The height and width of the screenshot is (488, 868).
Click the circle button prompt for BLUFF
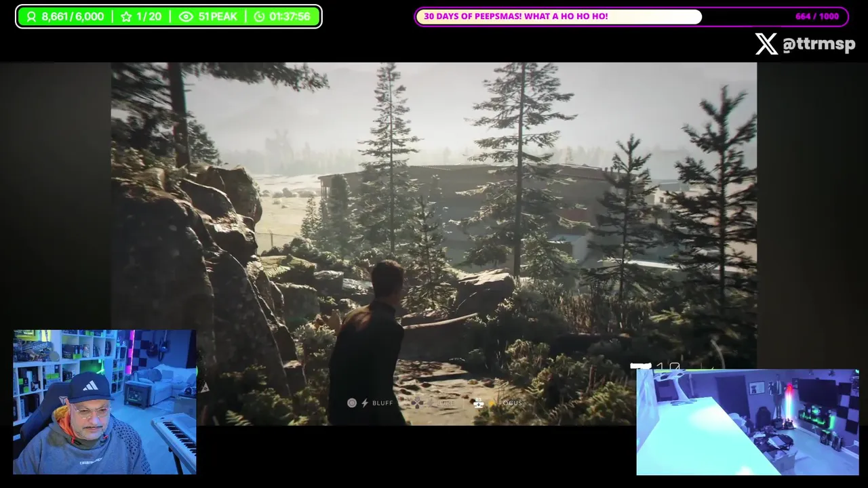(351, 403)
